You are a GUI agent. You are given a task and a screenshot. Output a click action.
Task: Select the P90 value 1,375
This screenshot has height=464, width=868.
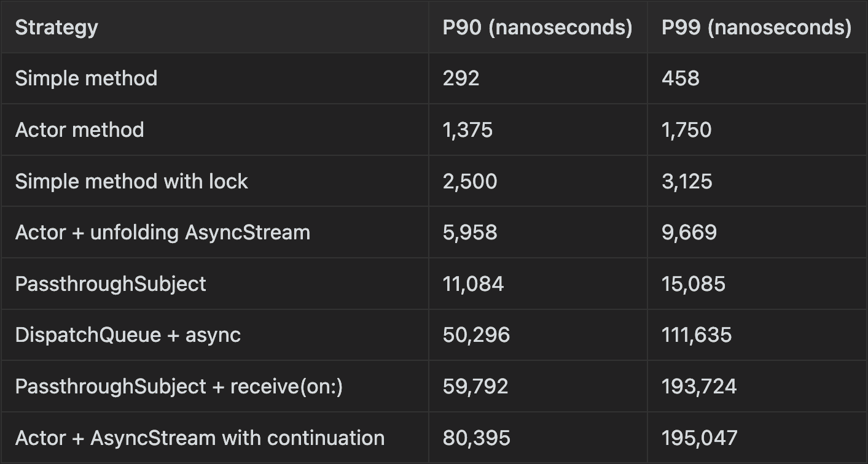467,130
